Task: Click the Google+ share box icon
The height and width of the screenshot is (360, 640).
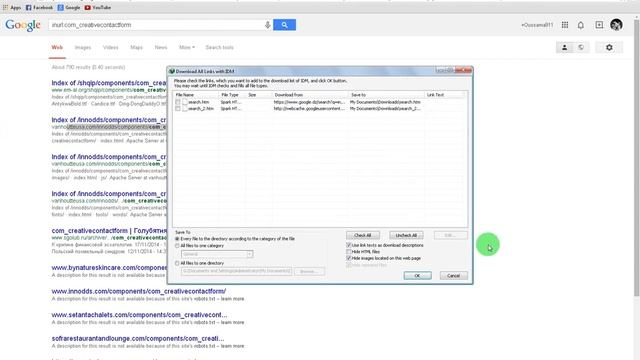Action: pos(599,25)
